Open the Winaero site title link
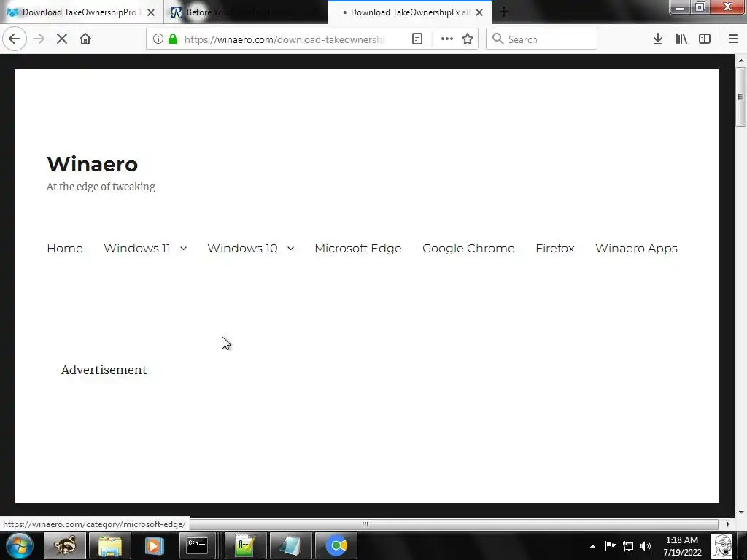 coord(93,164)
